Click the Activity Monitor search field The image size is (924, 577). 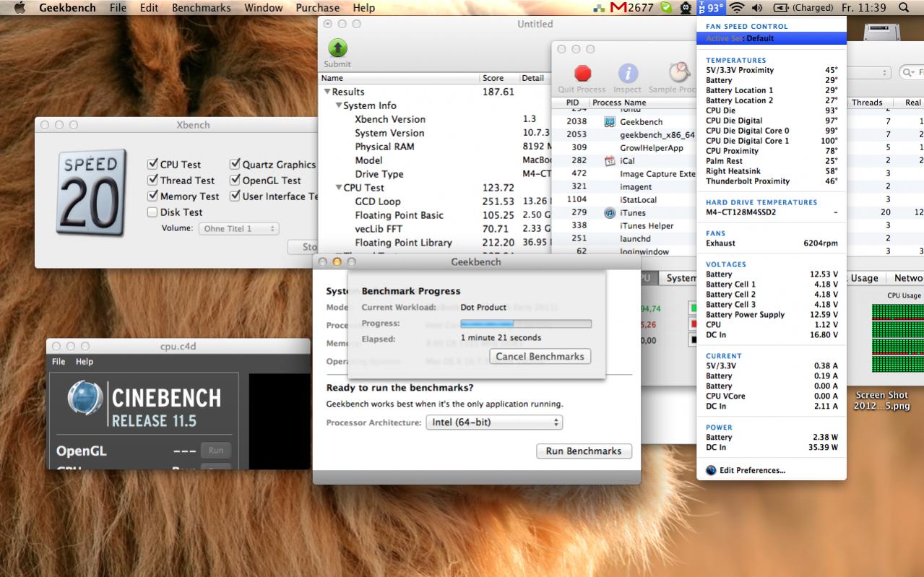tap(912, 73)
